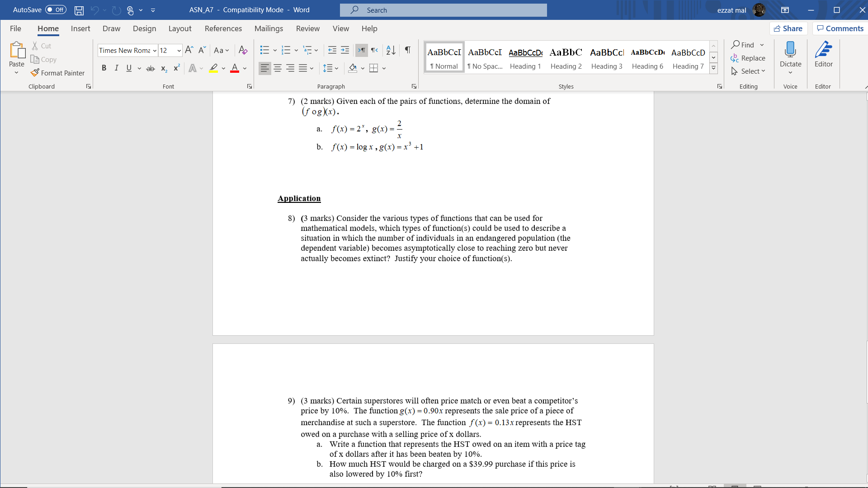This screenshot has width=868, height=488.
Task: Click the Bullets list icon
Action: click(265, 50)
